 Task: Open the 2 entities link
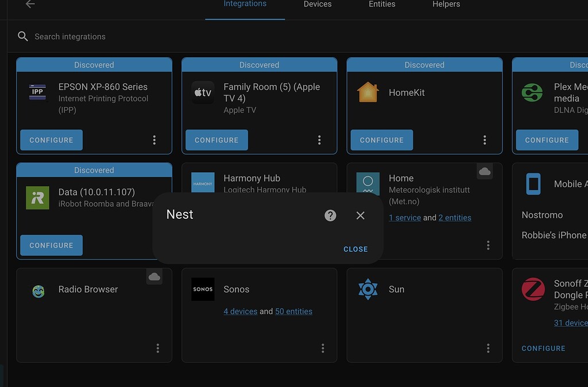pyautogui.click(x=455, y=218)
